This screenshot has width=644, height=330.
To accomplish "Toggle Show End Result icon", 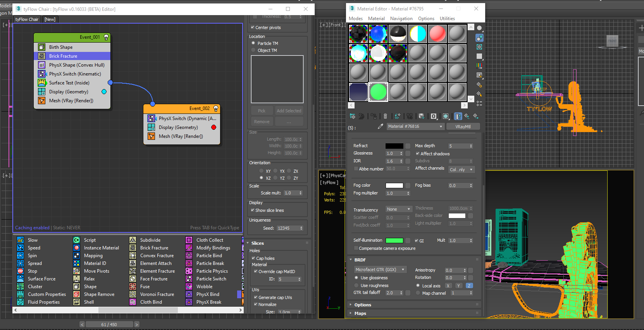I will tap(458, 116).
